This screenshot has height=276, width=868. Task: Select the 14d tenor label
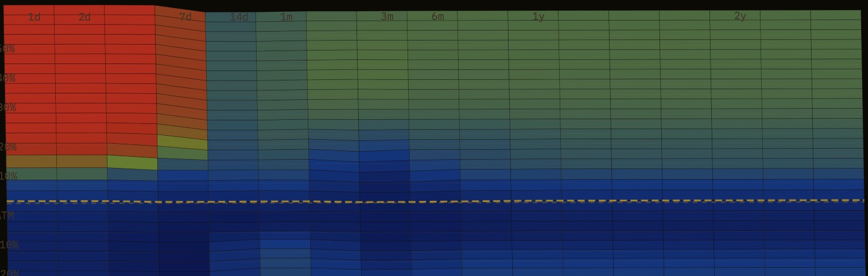[239, 17]
